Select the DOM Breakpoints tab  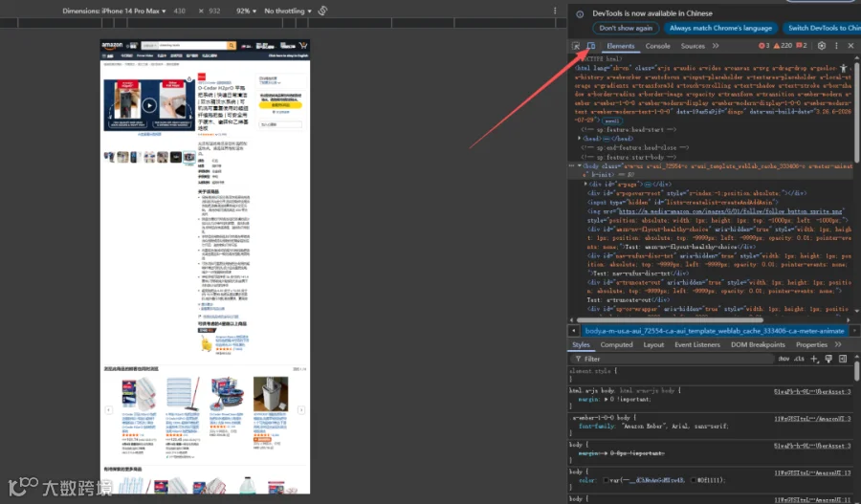pyautogui.click(x=758, y=344)
